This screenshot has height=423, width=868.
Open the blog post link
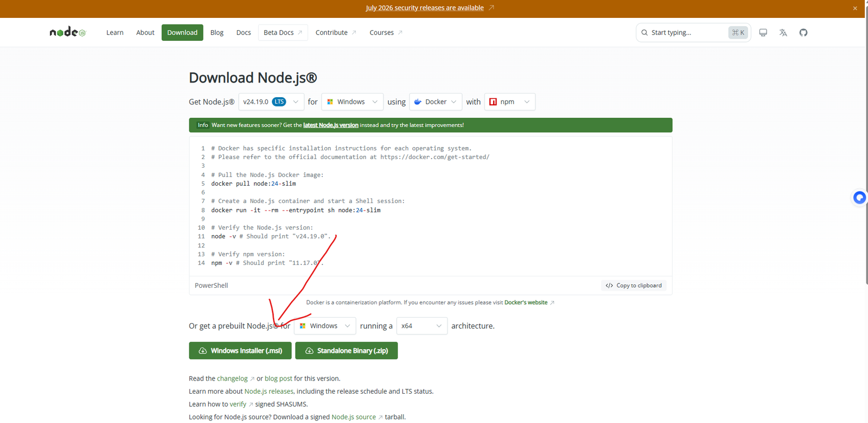pos(278,378)
